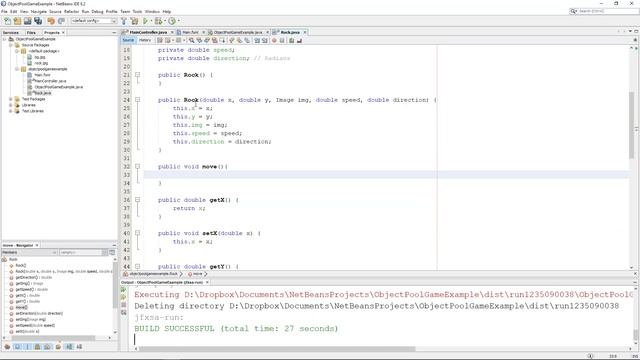Collapse Source Packages tree node

click(11, 45)
